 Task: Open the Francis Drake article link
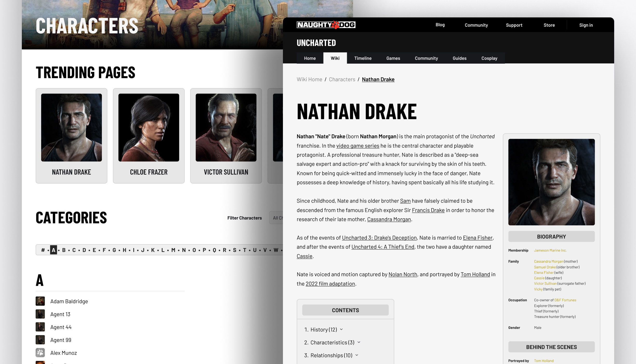pyautogui.click(x=428, y=210)
